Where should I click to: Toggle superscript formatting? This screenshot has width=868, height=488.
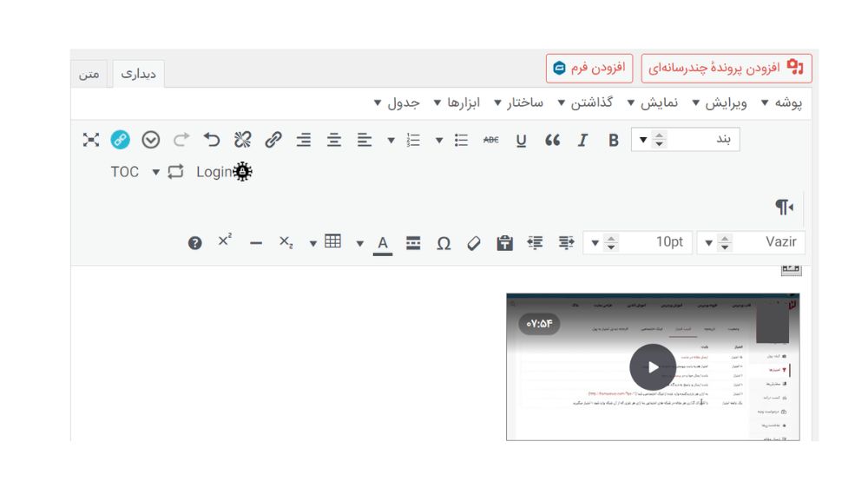click(225, 241)
